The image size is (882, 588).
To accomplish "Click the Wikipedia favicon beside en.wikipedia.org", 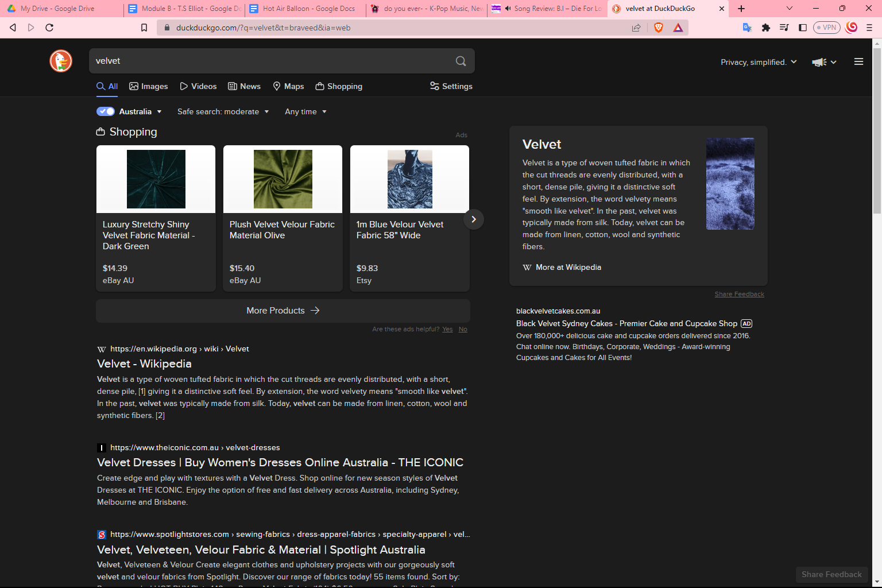I will coord(102,349).
